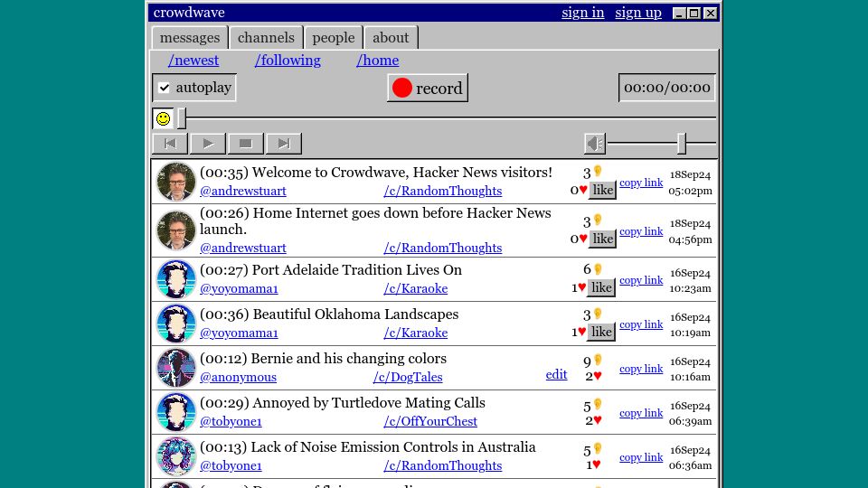Go to /home feed
The height and width of the screenshot is (488, 868).
(x=378, y=61)
